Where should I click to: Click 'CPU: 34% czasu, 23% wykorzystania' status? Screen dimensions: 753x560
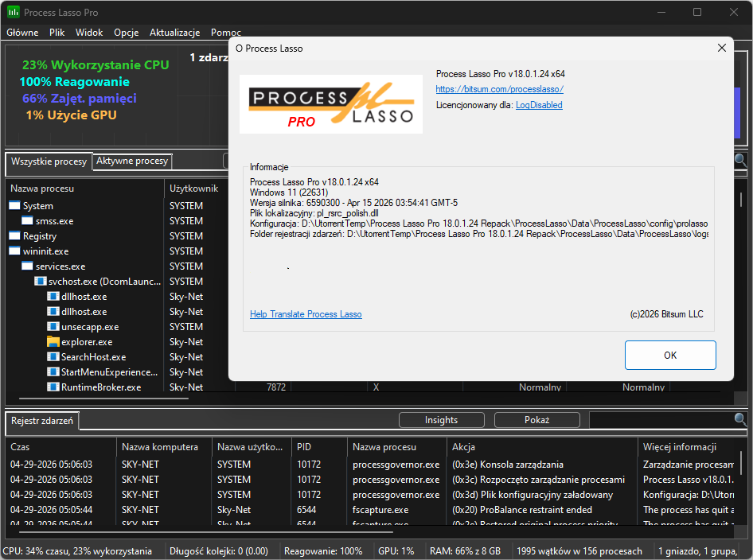coord(77,551)
